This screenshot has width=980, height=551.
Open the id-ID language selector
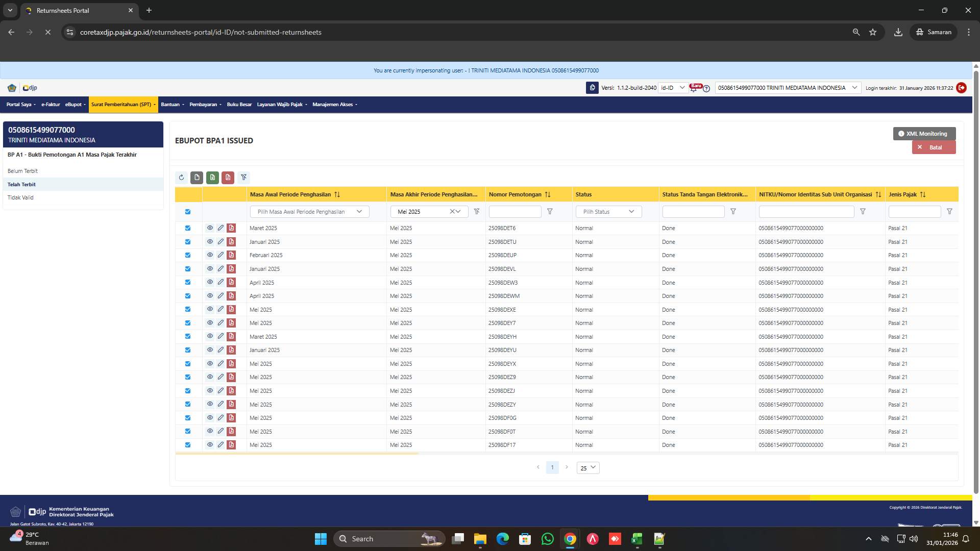point(673,88)
